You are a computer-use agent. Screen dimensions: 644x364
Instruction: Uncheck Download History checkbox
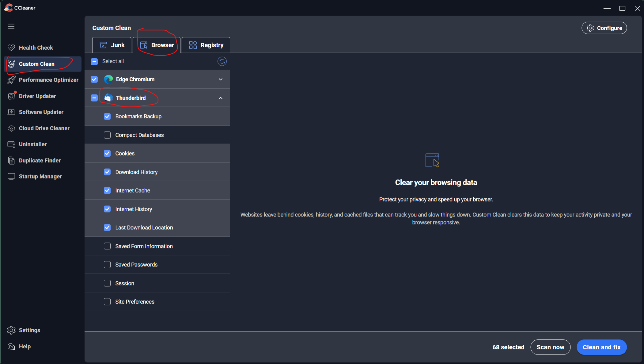(107, 172)
